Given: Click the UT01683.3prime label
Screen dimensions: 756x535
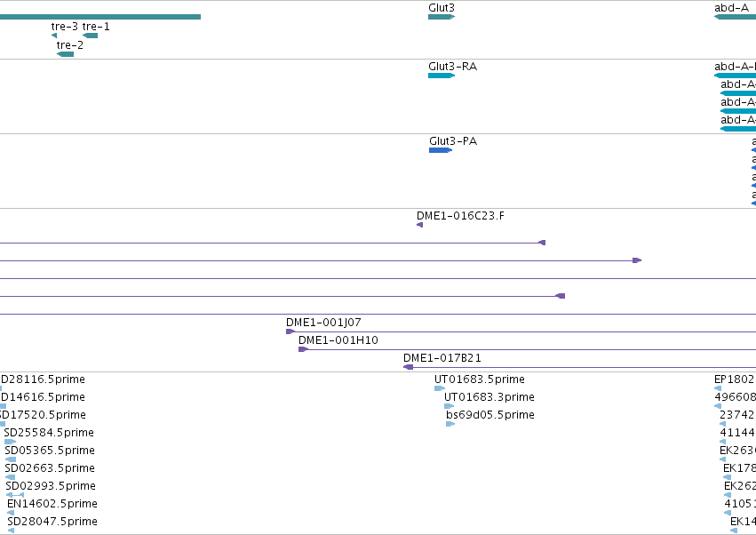Looking at the screenshot, I should (489, 397).
